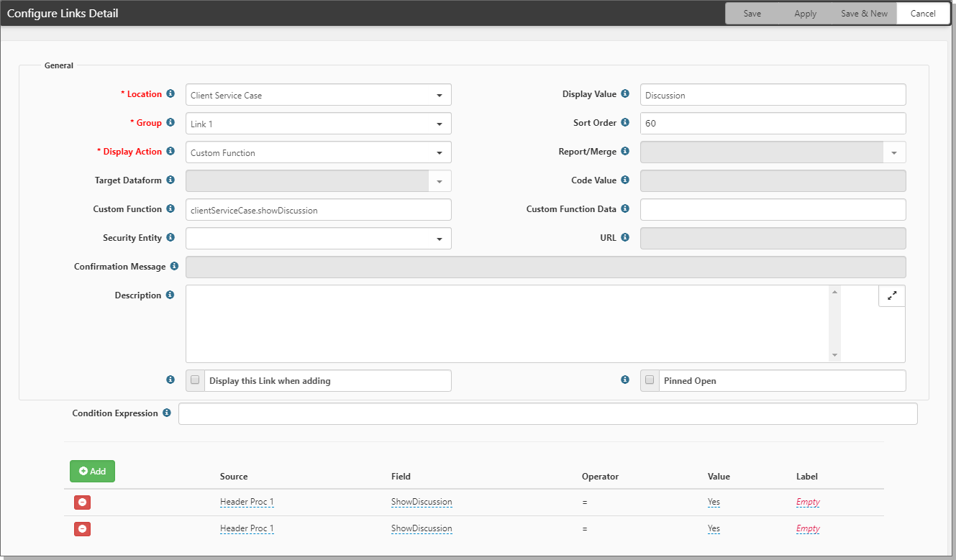Click the second row's equals operator
Image resolution: width=956 pixels, height=560 pixels.
(x=585, y=529)
